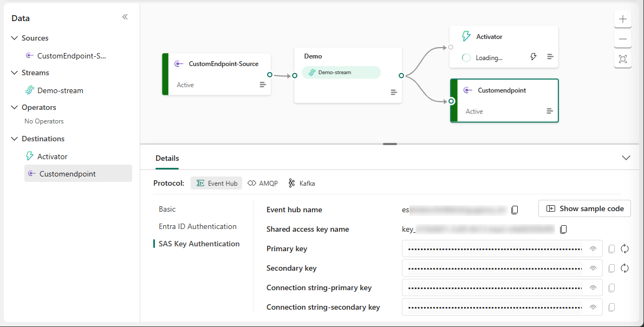
Task: Open menu icon on Demo stream node
Action: [x=394, y=93]
